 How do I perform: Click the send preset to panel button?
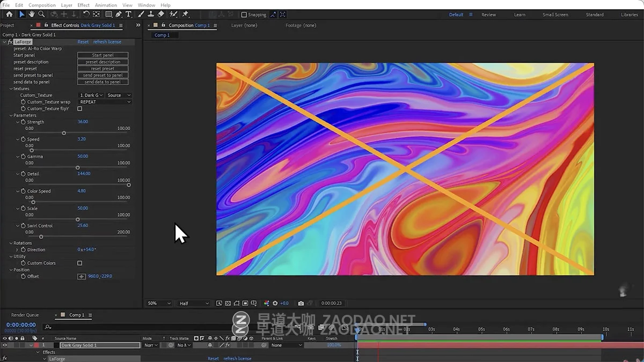coord(103,75)
